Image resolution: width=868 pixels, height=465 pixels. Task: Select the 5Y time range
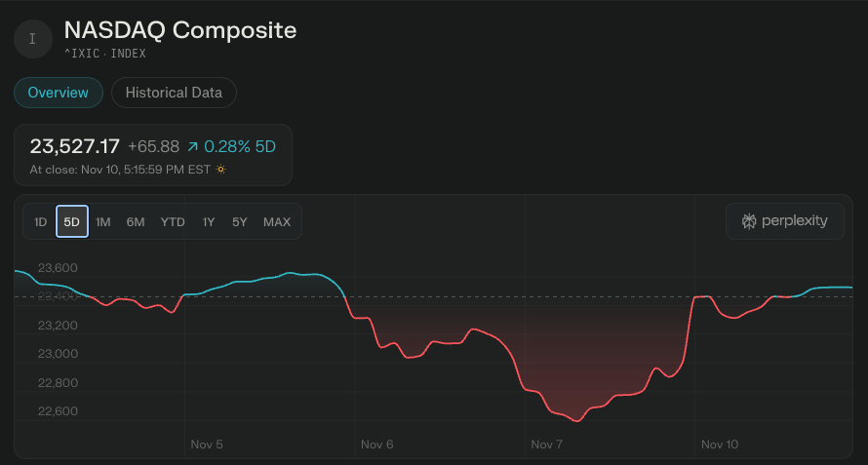click(240, 222)
